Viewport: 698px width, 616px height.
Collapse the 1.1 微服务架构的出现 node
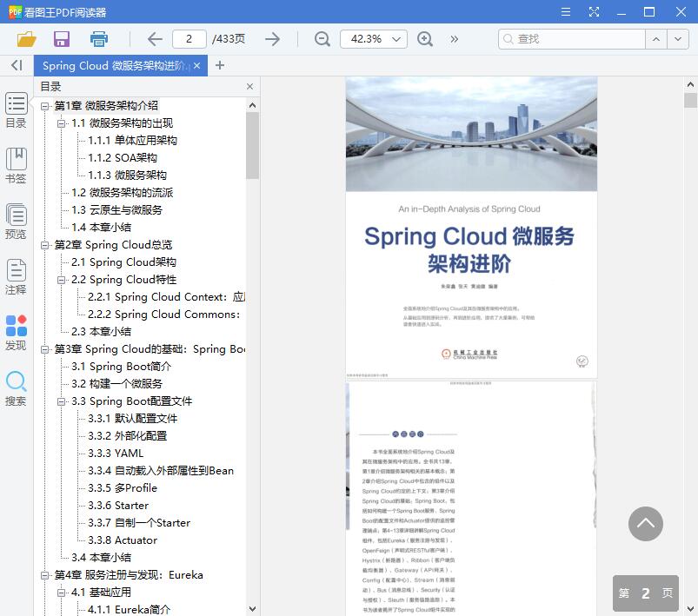click(62, 123)
